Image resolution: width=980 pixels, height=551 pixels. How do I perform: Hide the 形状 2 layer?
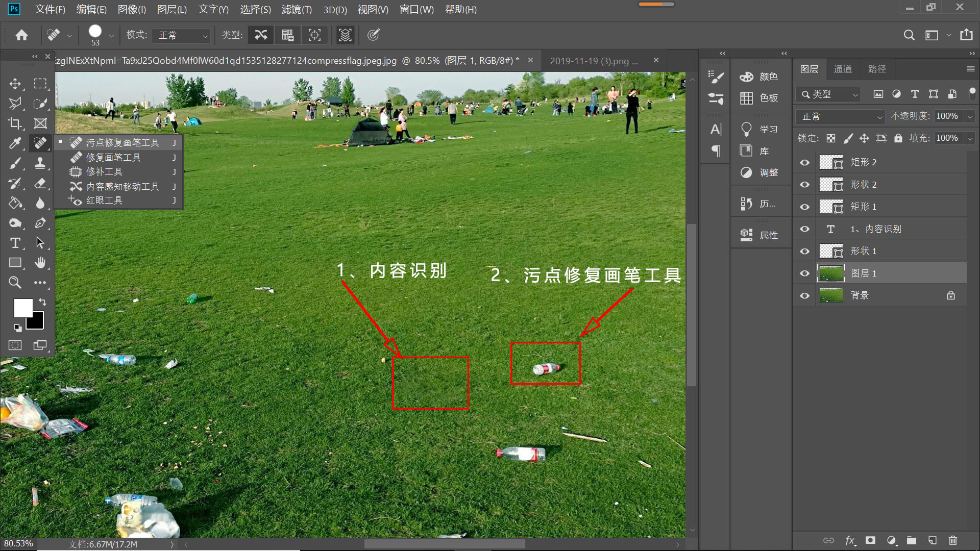[x=805, y=185]
